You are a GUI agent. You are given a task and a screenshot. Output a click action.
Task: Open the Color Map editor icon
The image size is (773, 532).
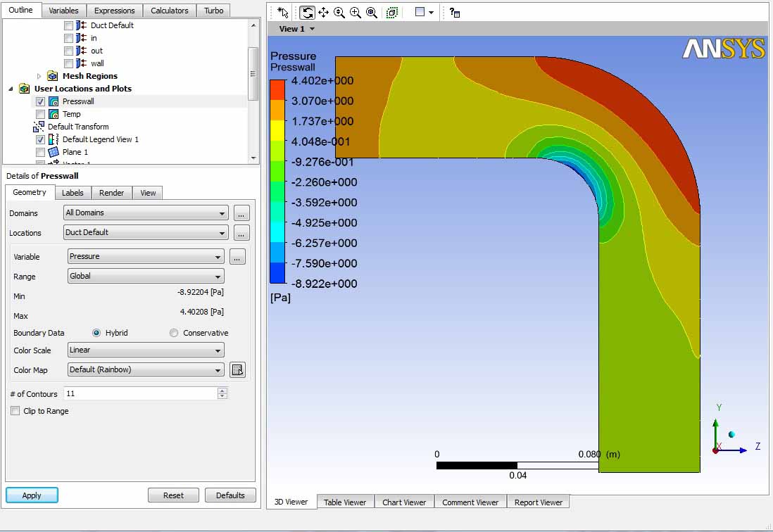tap(238, 370)
